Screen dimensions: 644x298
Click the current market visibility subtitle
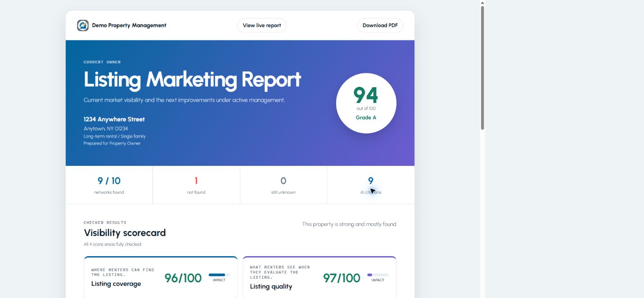coord(184,100)
